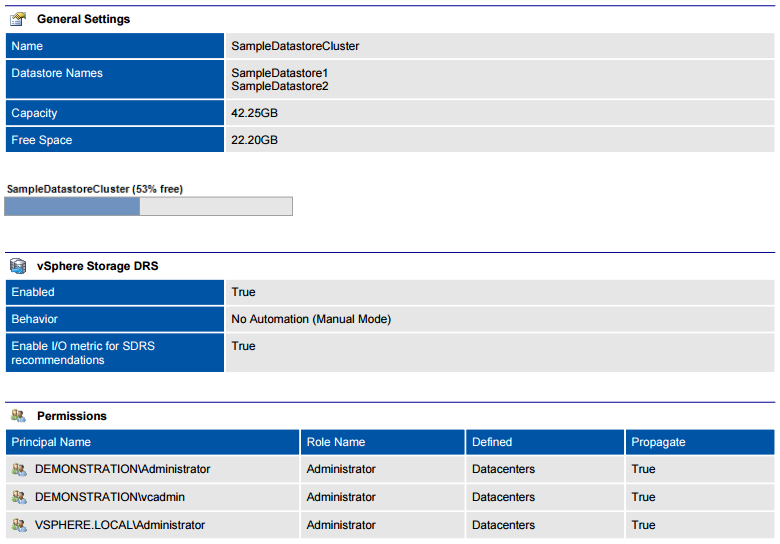This screenshot has height=544, width=780.
Task: Click the Free Space value 22.20GB
Action: point(254,140)
